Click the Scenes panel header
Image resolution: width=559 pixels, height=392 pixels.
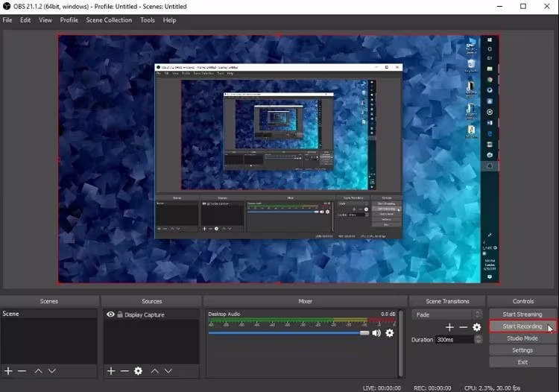point(49,301)
